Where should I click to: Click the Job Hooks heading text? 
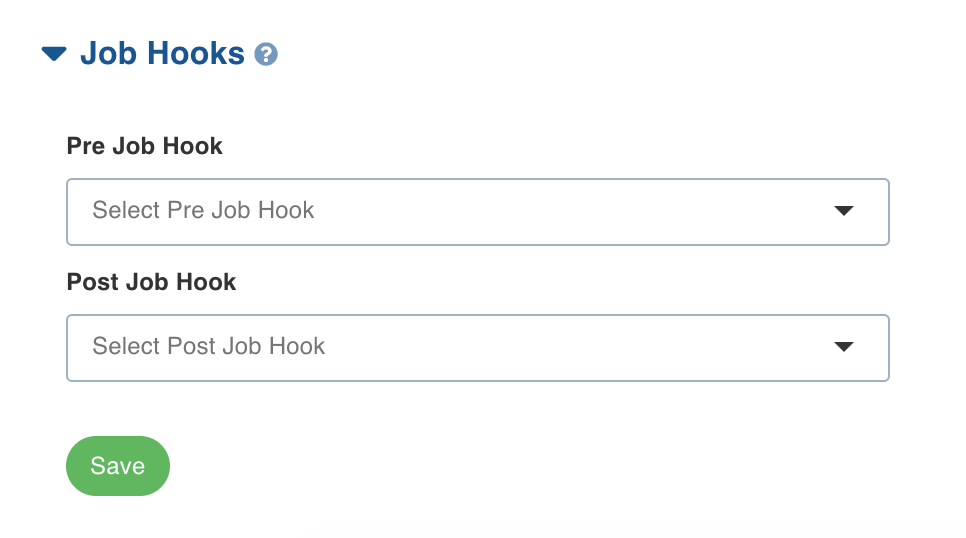[162, 54]
